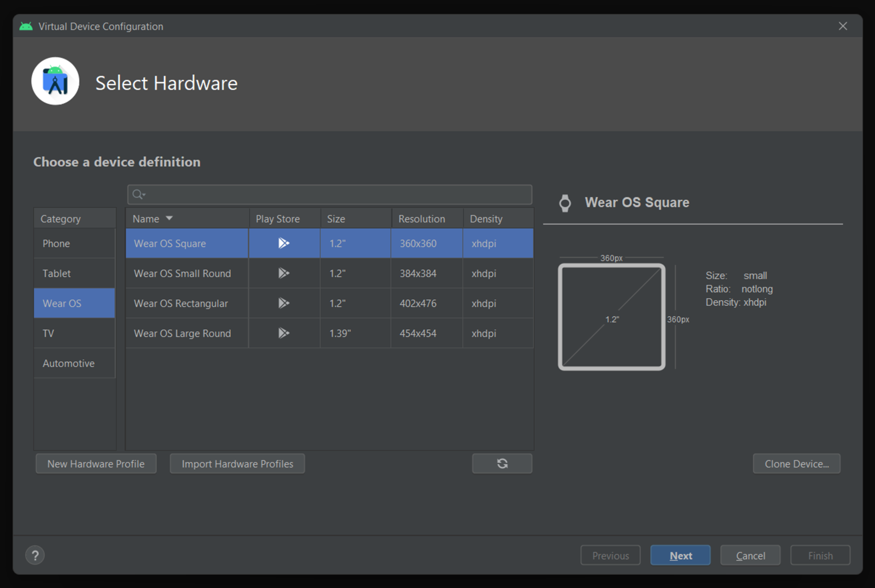Cancel the device configuration

pyautogui.click(x=750, y=555)
